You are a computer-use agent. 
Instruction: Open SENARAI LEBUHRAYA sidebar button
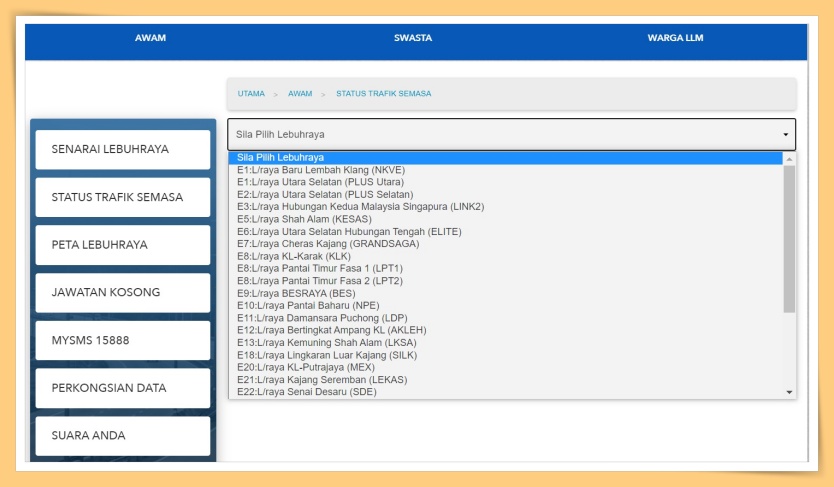(123, 149)
